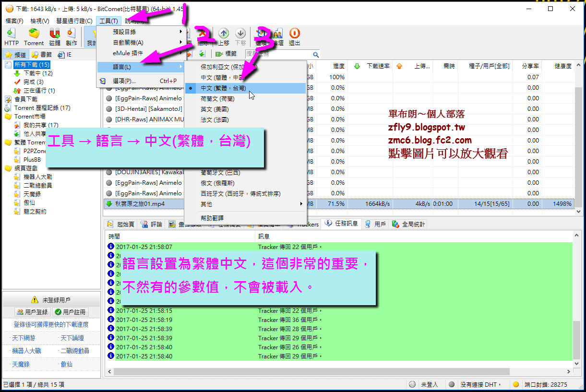
Task: Open the 彗星通行證(C) menu
Action: pyautogui.click(x=74, y=21)
